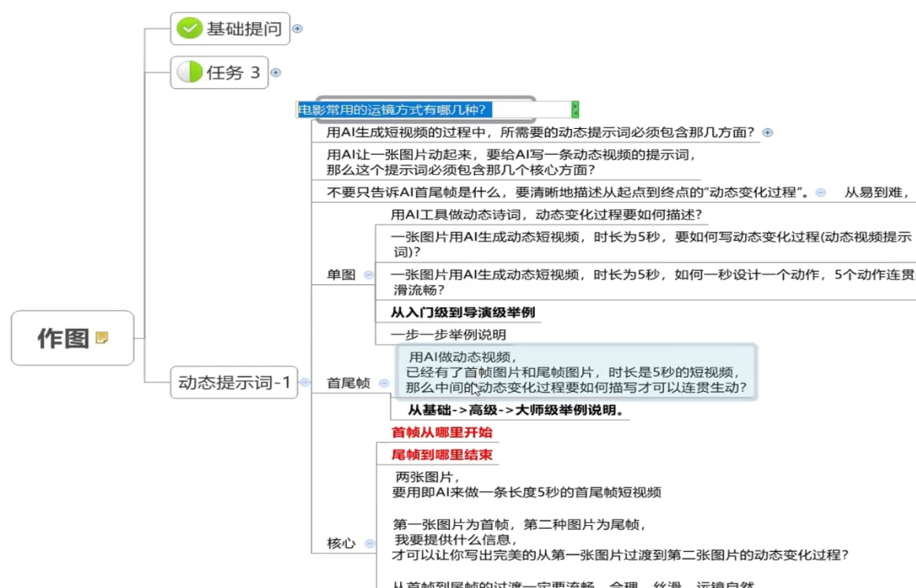
Task: Click the half-progress marker on 任务 3
Action: (x=190, y=73)
